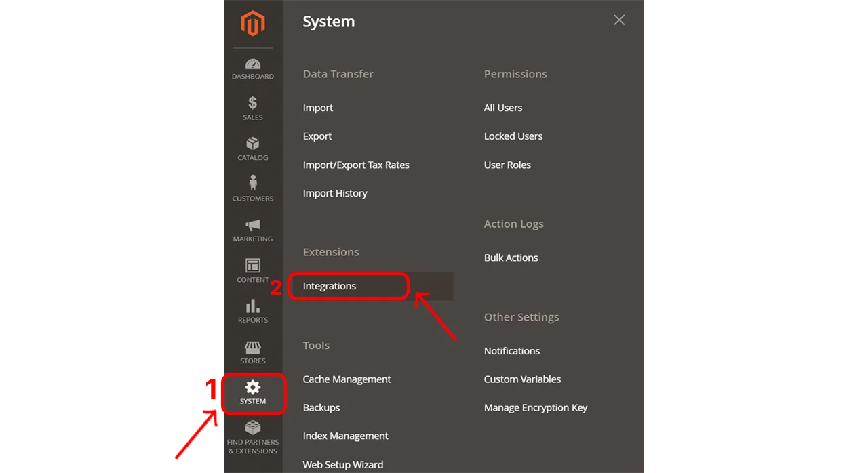
Task: View Bulk Actions log
Action: point(511,258)
